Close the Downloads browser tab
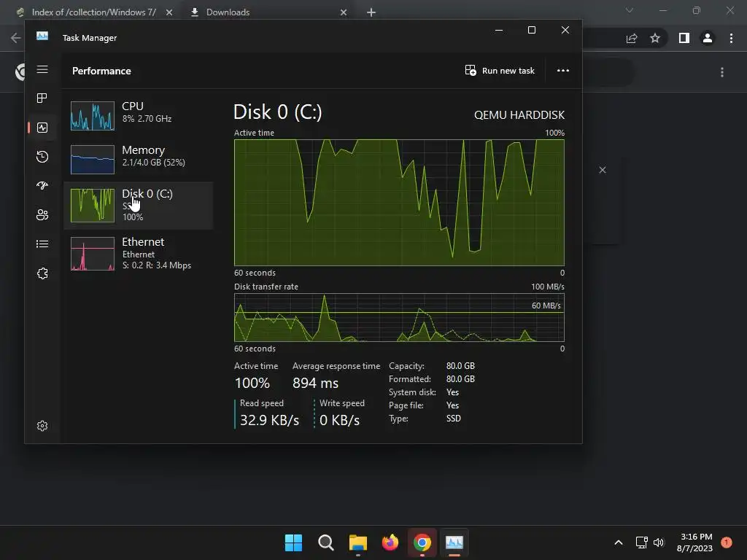The image size is (747, 560). (x=344, y=12)
